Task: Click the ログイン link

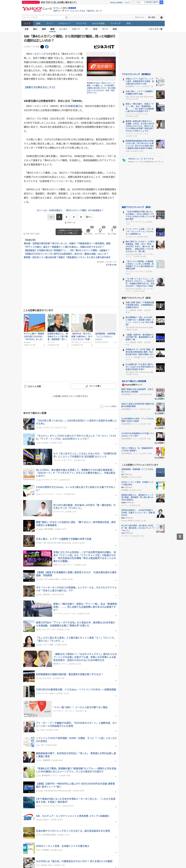Action: click(57, 11)
